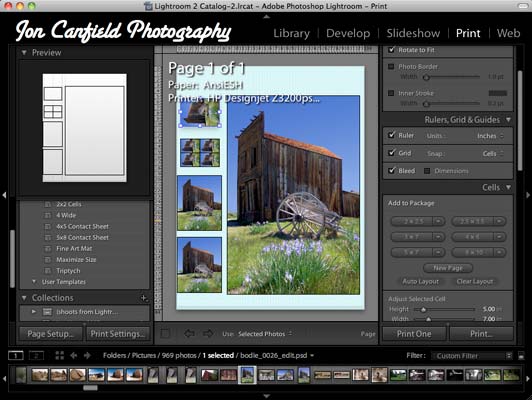
Task: Toggle the Bleed checkbox
Action: point(392,170)
